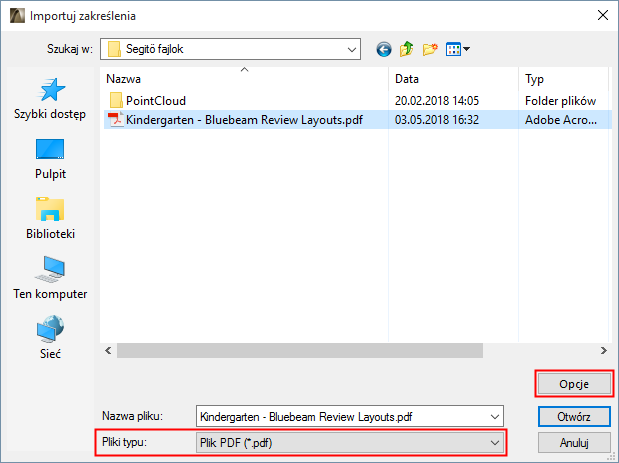Click the Opcje button
Image resolution: width=619 pixels, height=463 pixels.
(x=574, y=384)
